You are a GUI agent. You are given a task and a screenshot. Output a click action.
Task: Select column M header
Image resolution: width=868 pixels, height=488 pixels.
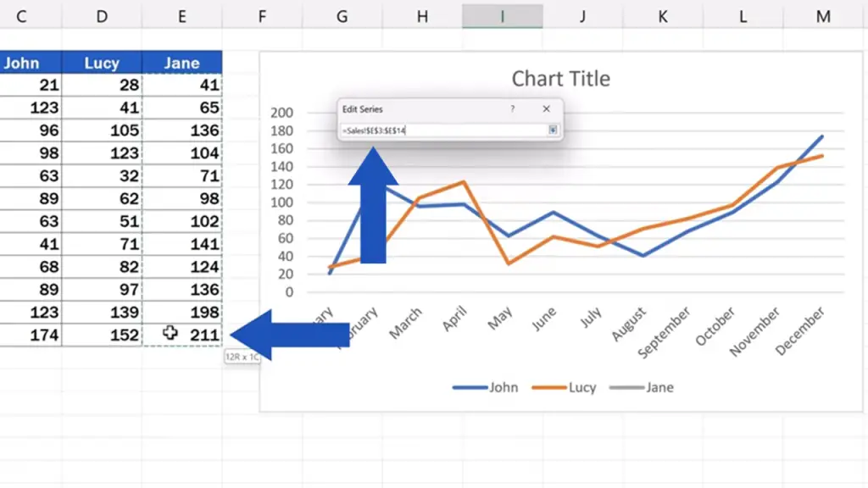(822, 16)
